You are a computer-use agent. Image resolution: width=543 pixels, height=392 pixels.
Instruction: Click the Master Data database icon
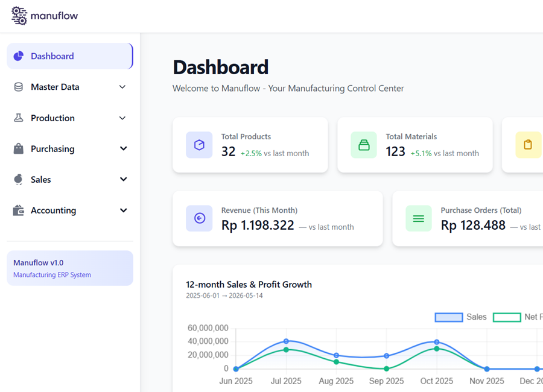click(18, 87)
